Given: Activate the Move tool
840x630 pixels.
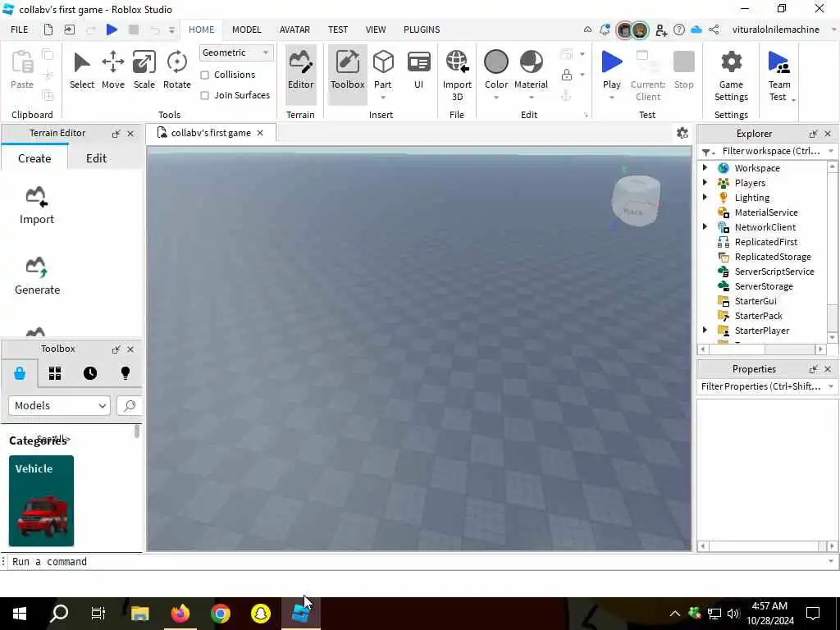Looking at the screenshot, I should pyautogui.click(x=113, y=70).
